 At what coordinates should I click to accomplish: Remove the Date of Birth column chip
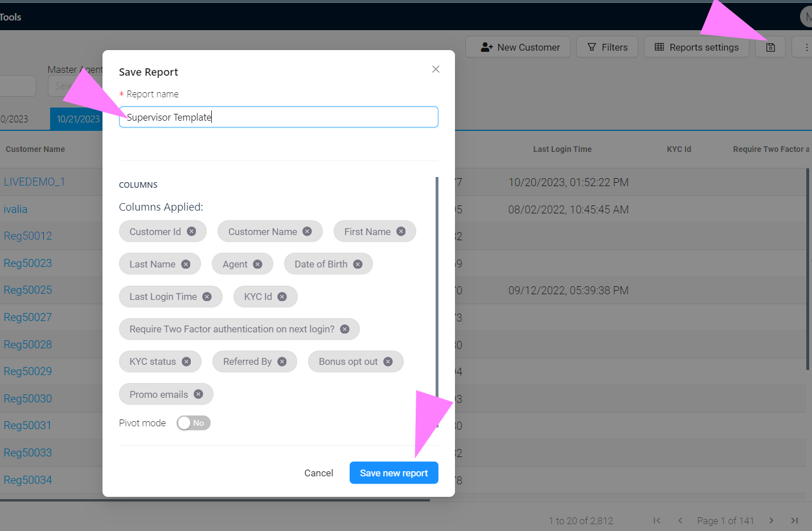coord(358,264)
